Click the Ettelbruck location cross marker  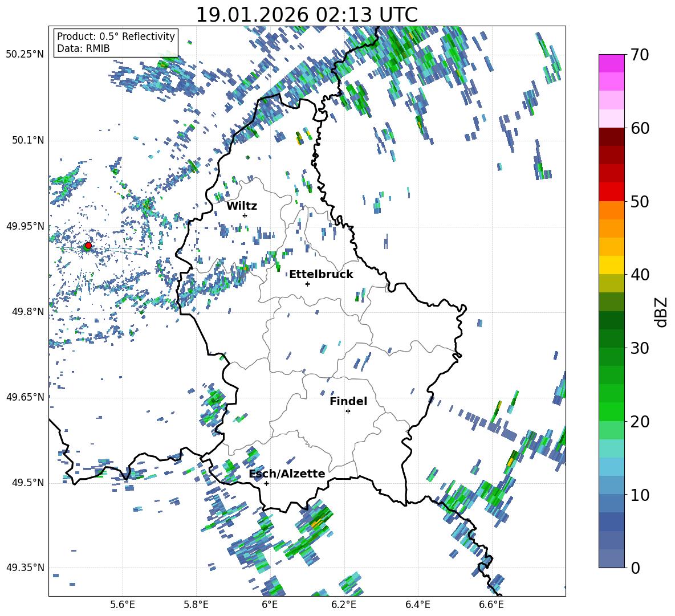pyautogui.click(x=307, y=284)
